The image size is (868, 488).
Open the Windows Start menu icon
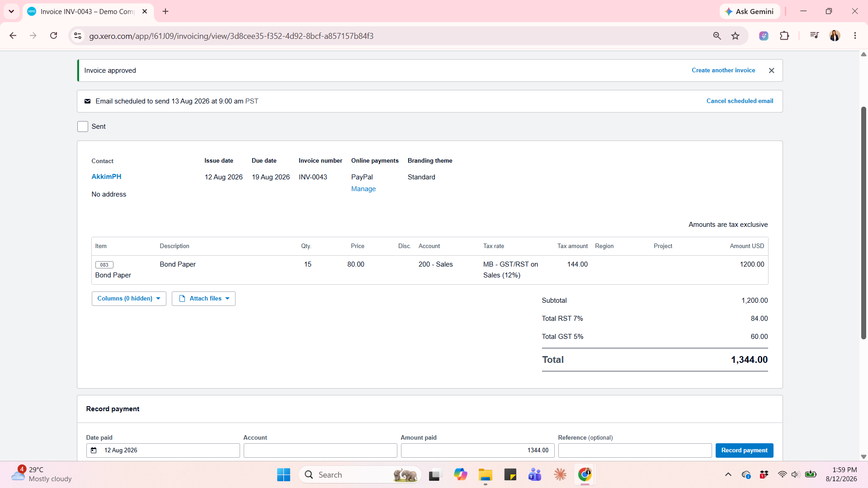click(x=283, y=475)
